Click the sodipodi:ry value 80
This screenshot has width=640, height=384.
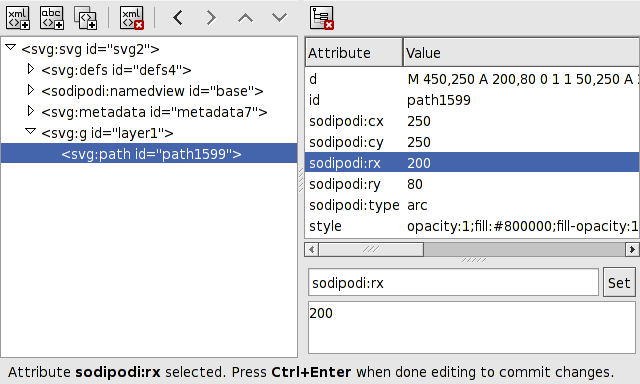415,184
